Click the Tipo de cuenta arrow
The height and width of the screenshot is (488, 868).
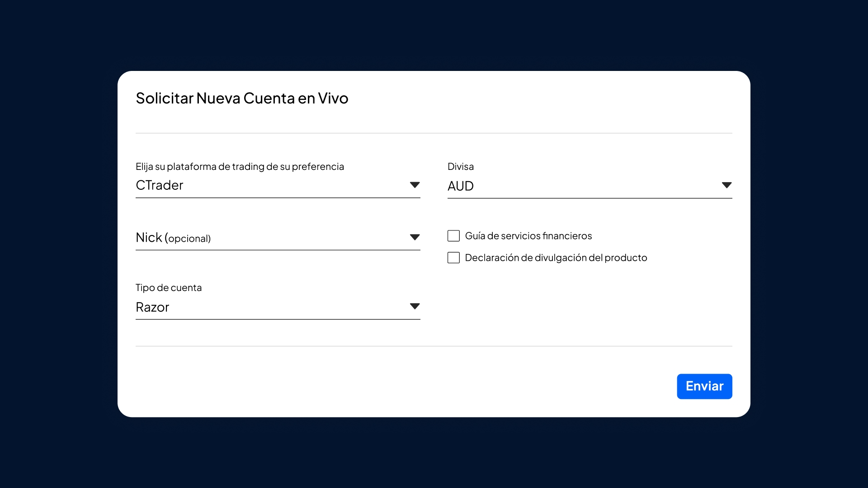click(415, 306)
